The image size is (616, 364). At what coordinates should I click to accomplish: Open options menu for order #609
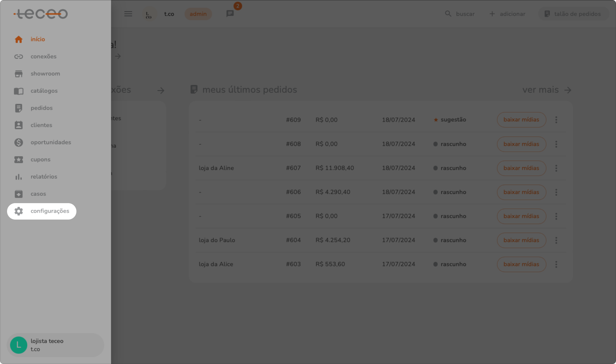click(x=556, y=120)
